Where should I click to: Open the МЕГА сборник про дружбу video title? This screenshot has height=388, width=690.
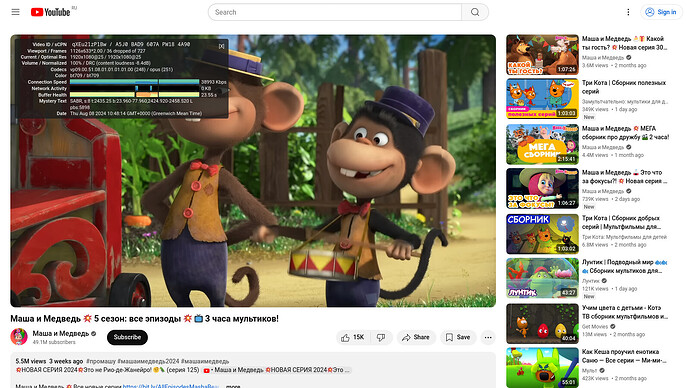(x=625, y=133)
